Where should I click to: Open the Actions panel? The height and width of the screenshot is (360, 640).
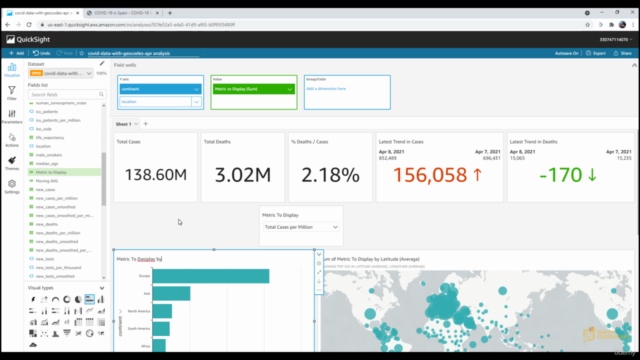pos(12,140)
